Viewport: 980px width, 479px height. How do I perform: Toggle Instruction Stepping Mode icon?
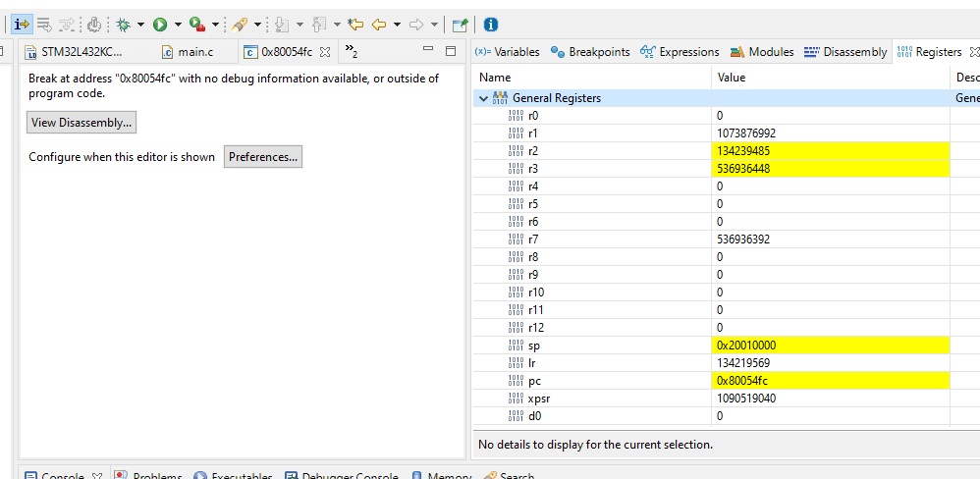[22, 25]
